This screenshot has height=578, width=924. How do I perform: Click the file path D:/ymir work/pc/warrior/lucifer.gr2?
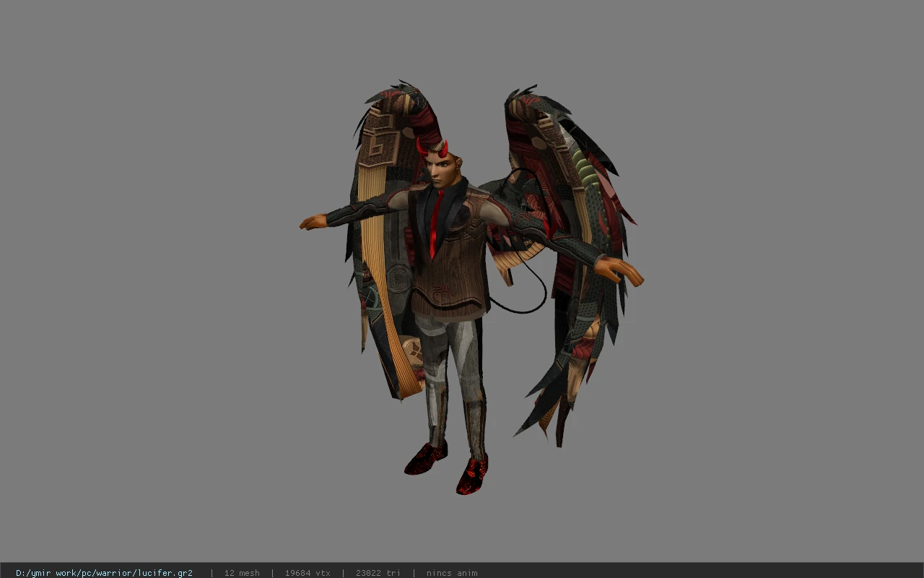tap(104, 573)
